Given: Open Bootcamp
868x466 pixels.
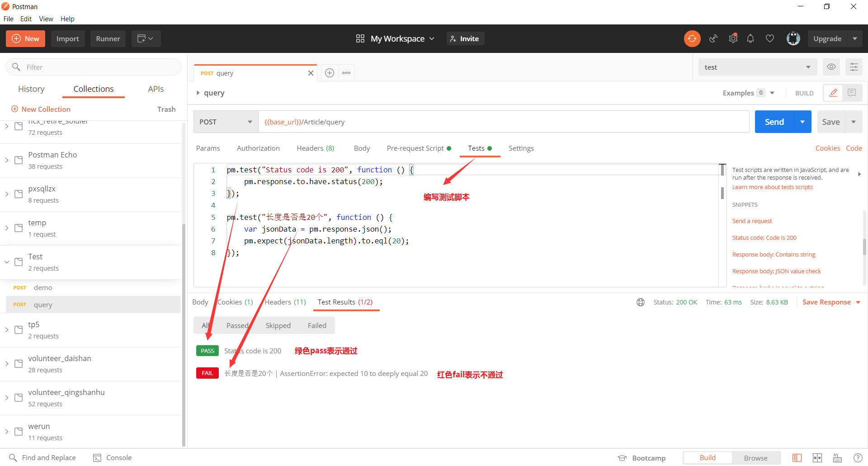Looking at the screenshot, I should [x=642, y=458].
